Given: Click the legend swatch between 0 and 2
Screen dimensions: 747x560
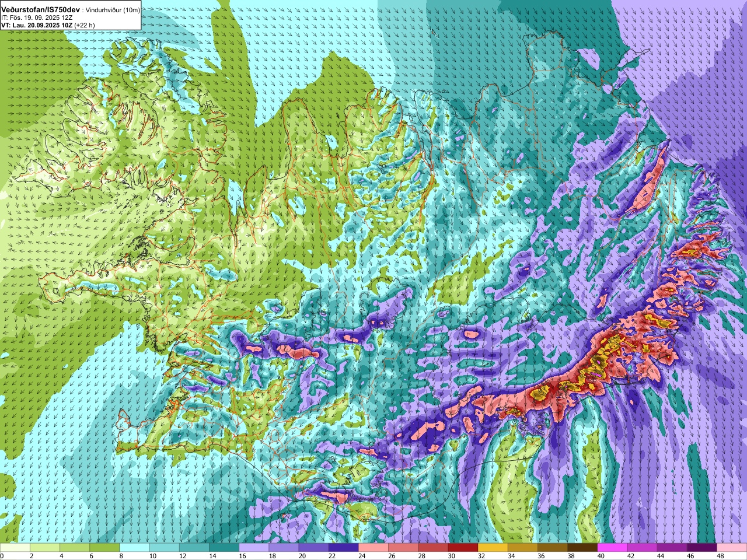Looking at the screenshot, I should (15, 548).
